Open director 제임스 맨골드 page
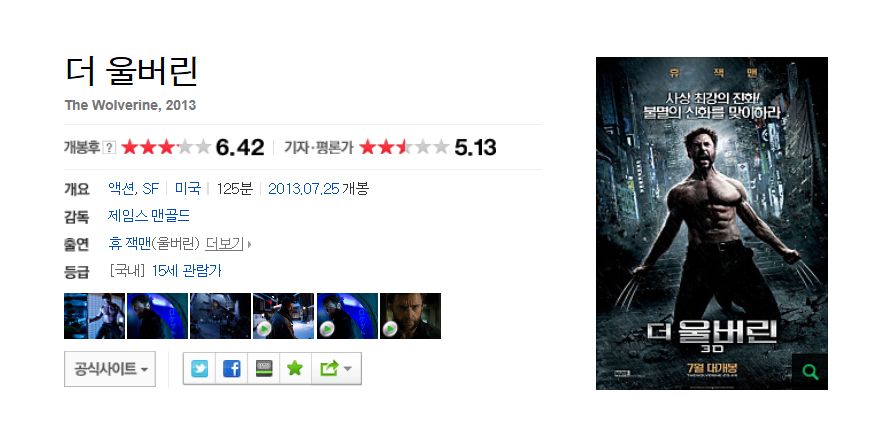 click(149, 216)
